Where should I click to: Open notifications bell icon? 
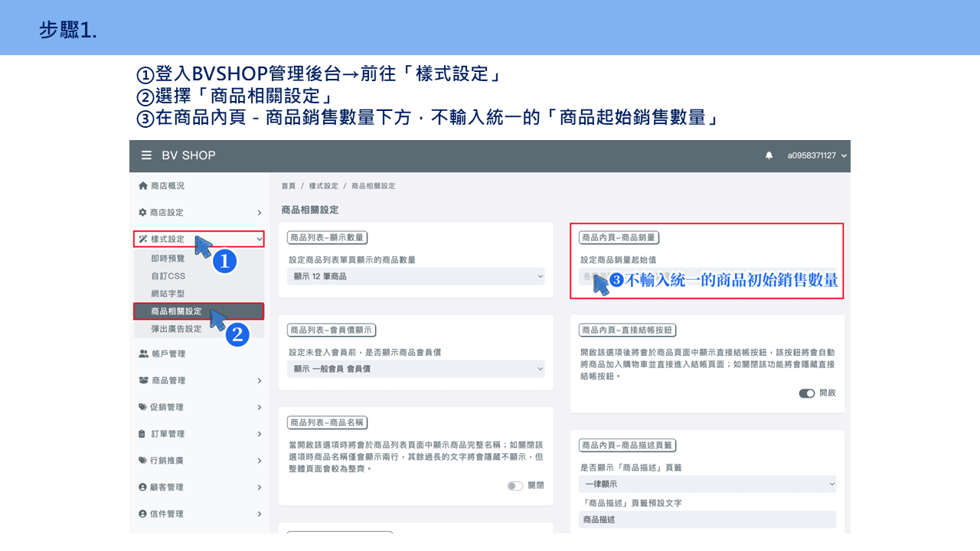click(x=769, y=155)
